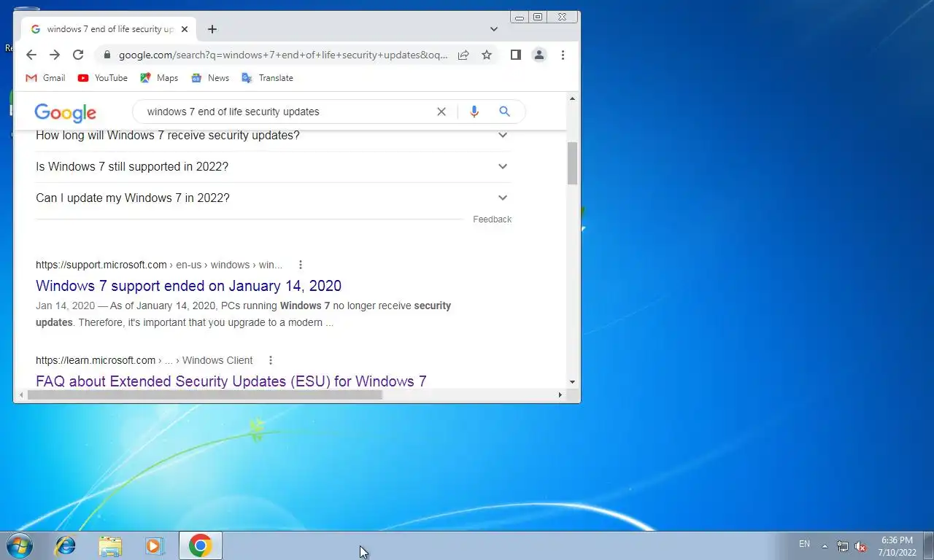The width and height of the screenshot is (934, 560).
Task: Click the Show desktop button
Action: point(928,545)
